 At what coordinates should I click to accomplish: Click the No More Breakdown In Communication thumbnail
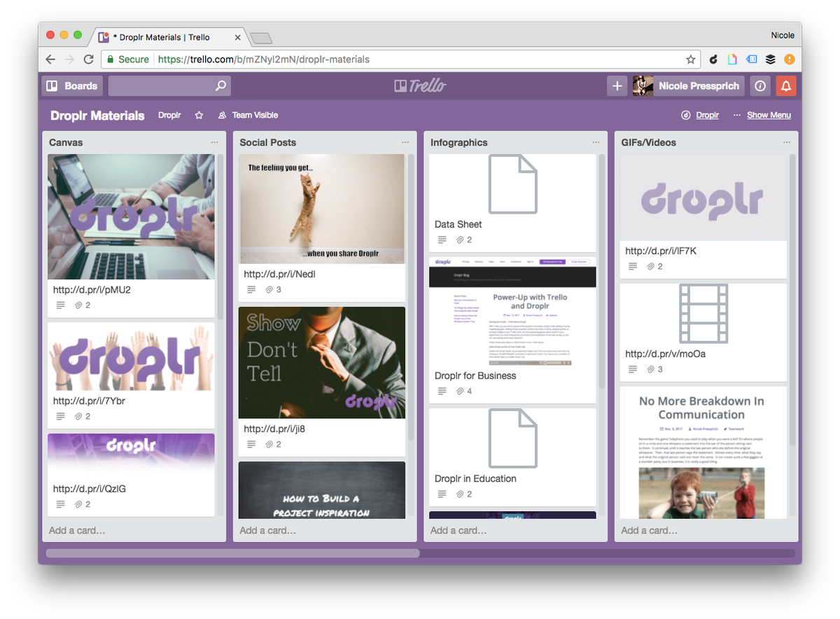tap(702, 453)
